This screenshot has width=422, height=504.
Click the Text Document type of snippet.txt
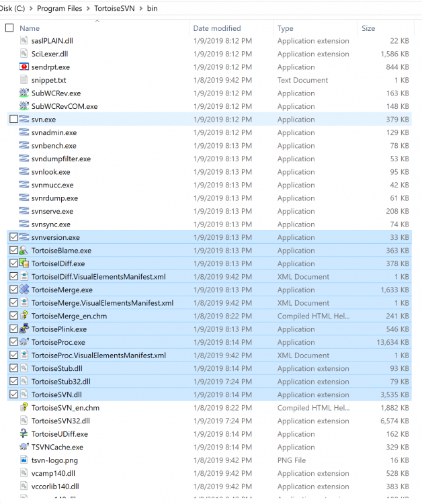[x=303, y=80]
